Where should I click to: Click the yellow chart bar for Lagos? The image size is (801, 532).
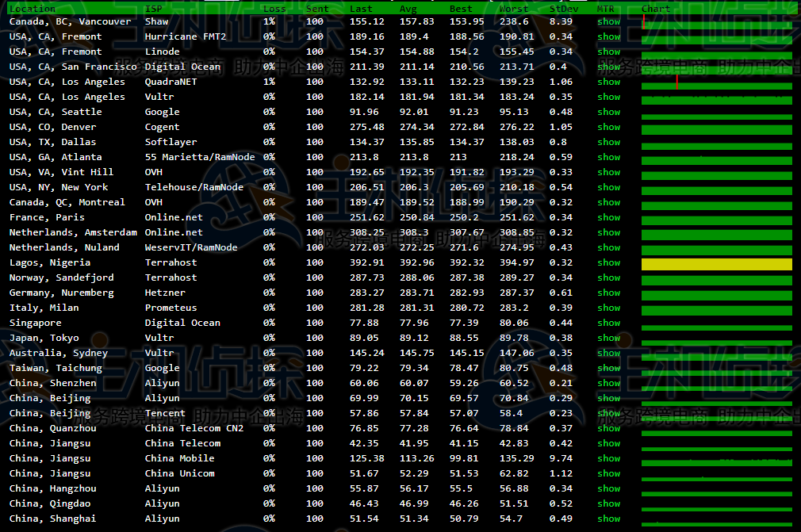[x=716, y=263]
